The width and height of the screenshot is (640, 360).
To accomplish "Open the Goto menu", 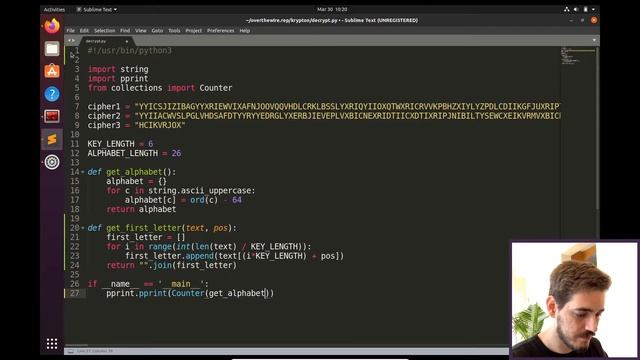I will click(x=157, y=31).
